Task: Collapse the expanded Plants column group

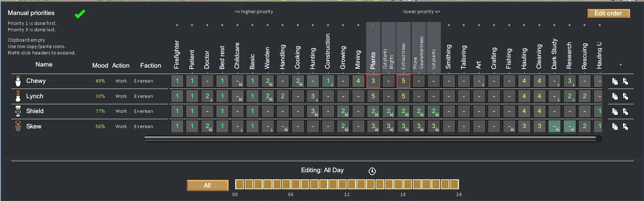Action: pyautogui.click(x=373, y=25)
